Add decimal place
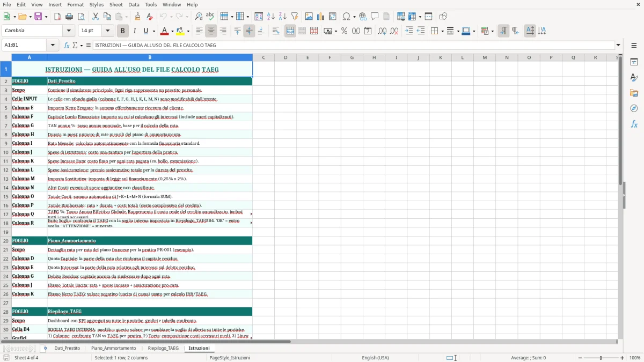Image resolution: width=644 pixels, height=362 pixels. pos(382,31)
